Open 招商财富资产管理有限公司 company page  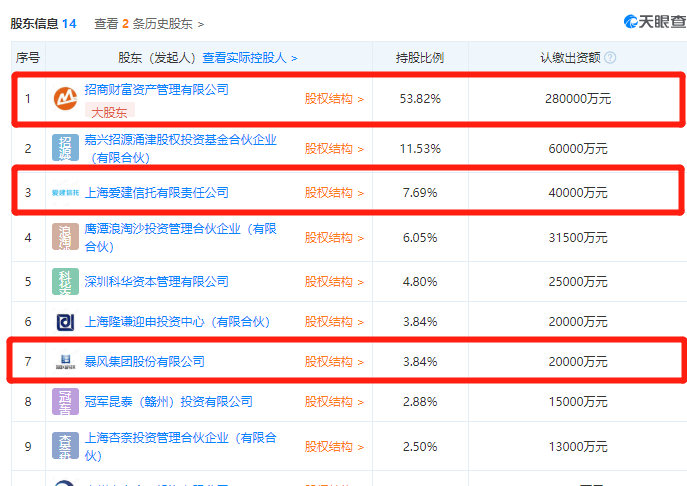[156, 90]
